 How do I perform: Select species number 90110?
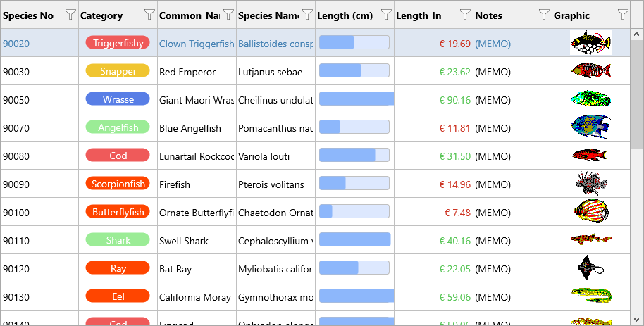click(16, 241)
